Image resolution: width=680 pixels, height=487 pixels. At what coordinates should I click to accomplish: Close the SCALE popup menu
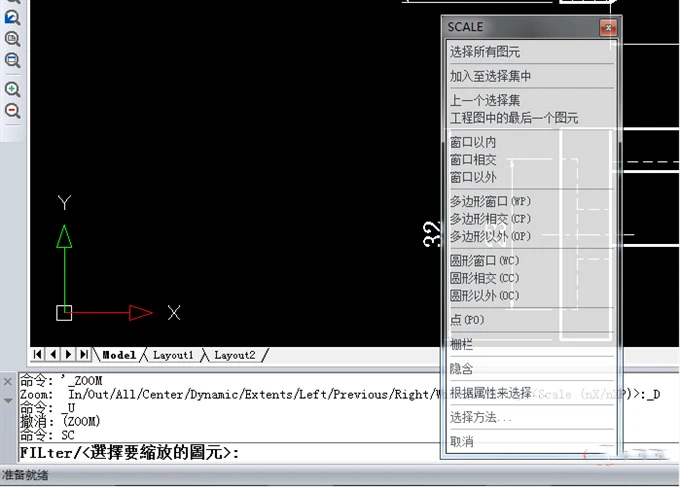coord(608,27)
